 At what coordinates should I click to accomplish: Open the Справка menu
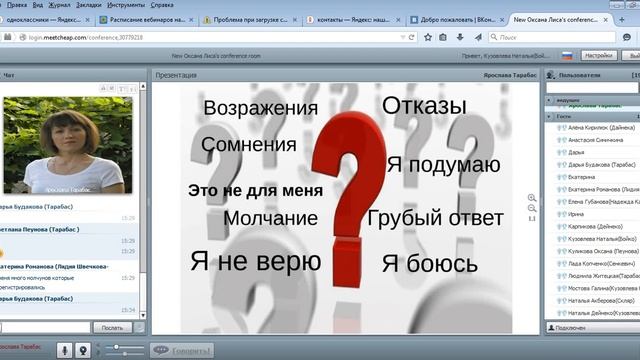[x=162, y=5]
